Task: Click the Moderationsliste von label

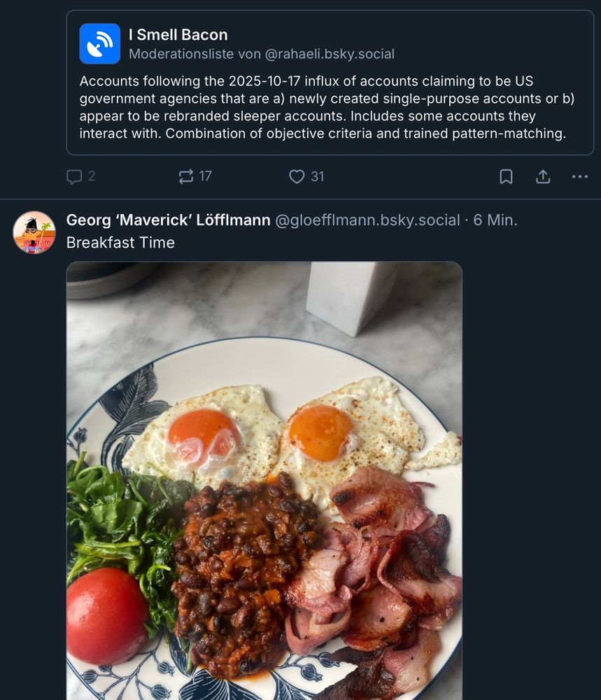Action: tap(195, 54)
